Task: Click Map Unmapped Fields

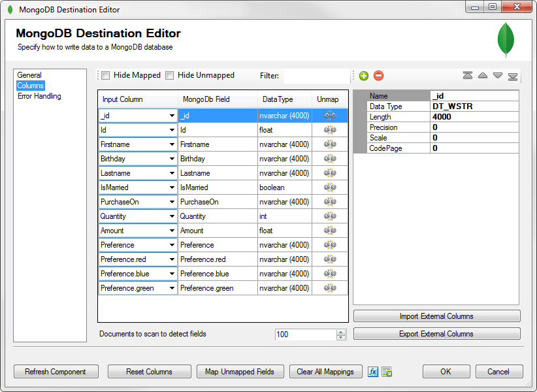Action: (x=240, y=372)
